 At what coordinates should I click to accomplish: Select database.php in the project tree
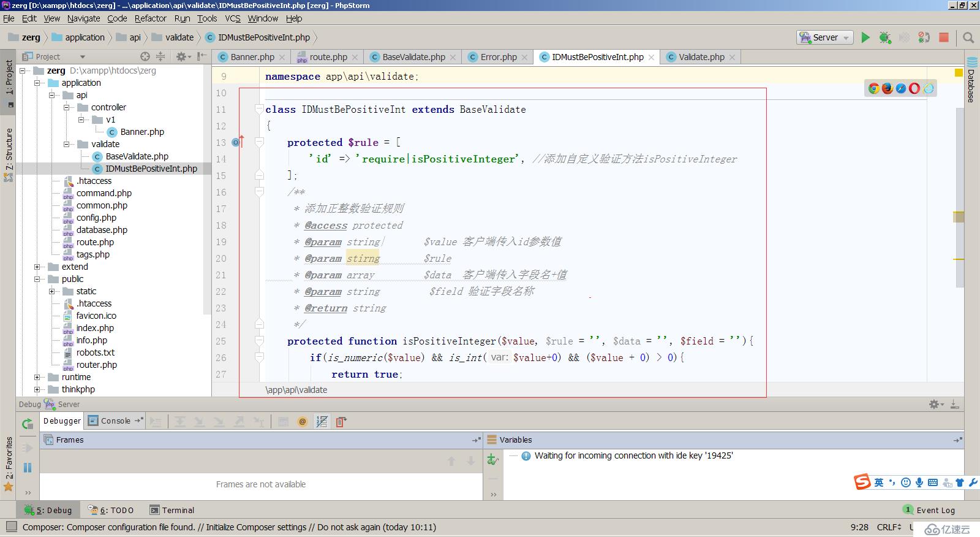(102, 230)
